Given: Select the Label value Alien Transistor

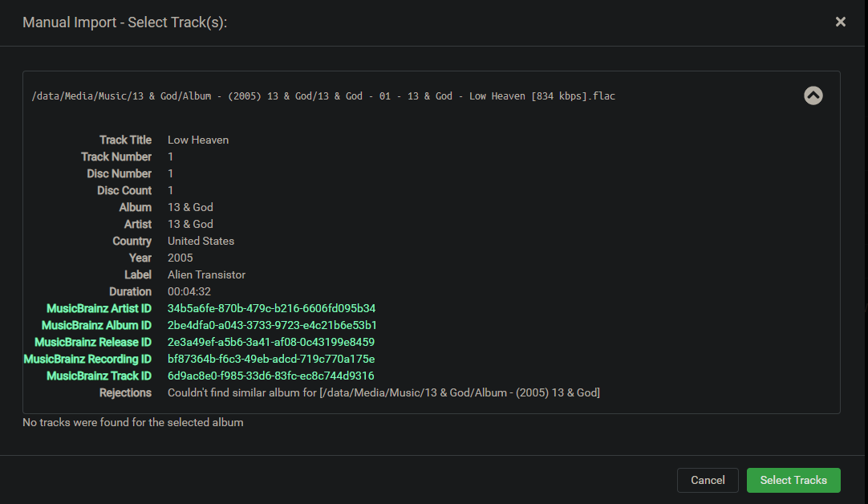Looking at the screenshot, I should click(x=206, y=274).
